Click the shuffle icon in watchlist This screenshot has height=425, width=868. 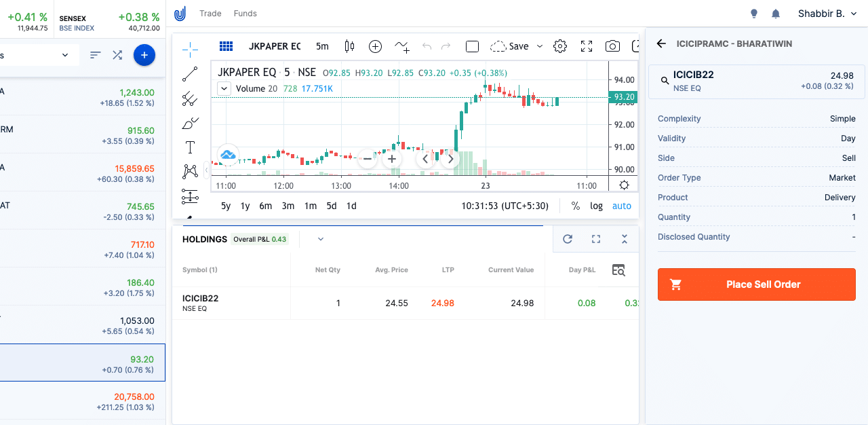click(117, 55)
